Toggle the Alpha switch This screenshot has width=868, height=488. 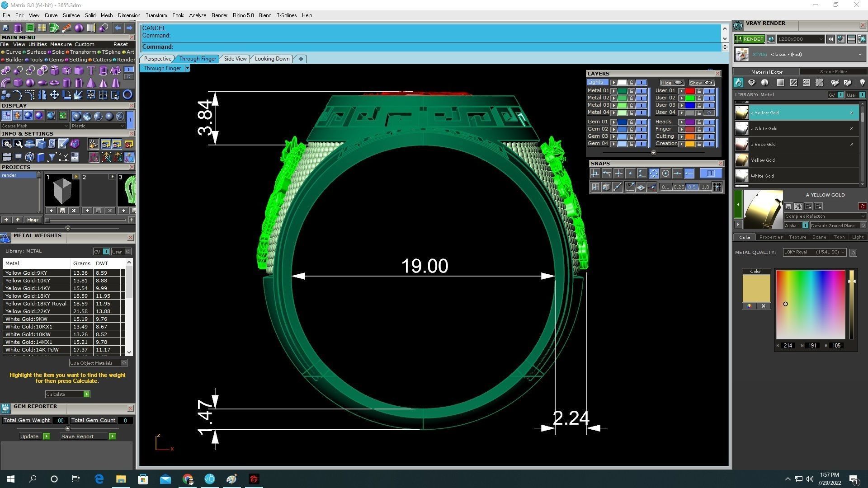(805, 225)
